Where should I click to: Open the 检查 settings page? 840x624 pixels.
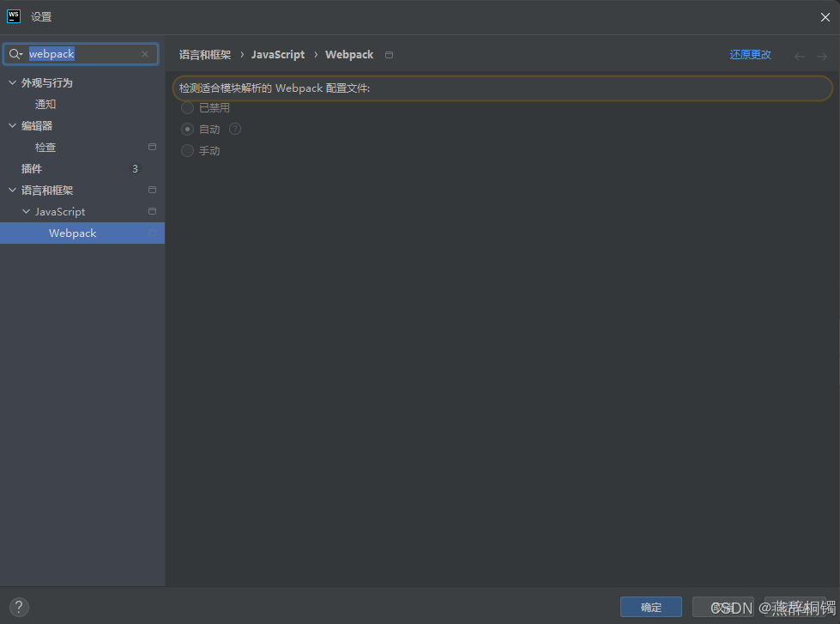click(45, 148)
